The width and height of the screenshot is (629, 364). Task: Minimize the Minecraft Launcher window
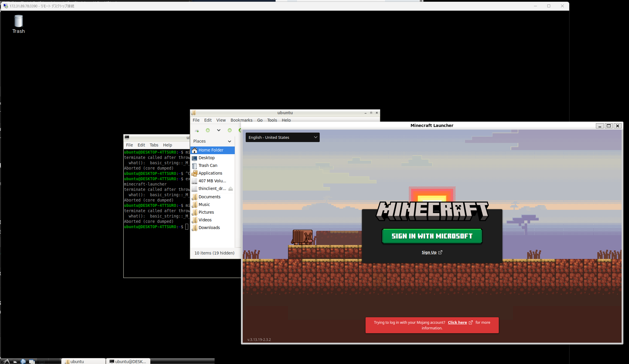600,126
